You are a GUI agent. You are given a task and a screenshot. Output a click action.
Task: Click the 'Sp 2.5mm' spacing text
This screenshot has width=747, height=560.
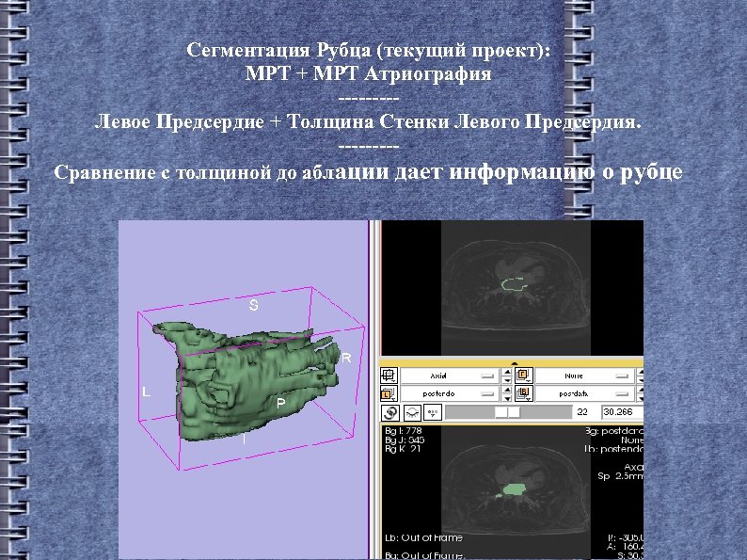pyautogui.click(x=620, y=476)
